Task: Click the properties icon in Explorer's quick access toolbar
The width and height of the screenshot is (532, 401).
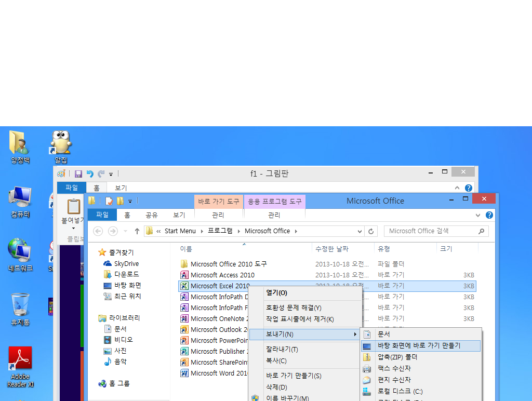Action: click(x=109, y=201)
